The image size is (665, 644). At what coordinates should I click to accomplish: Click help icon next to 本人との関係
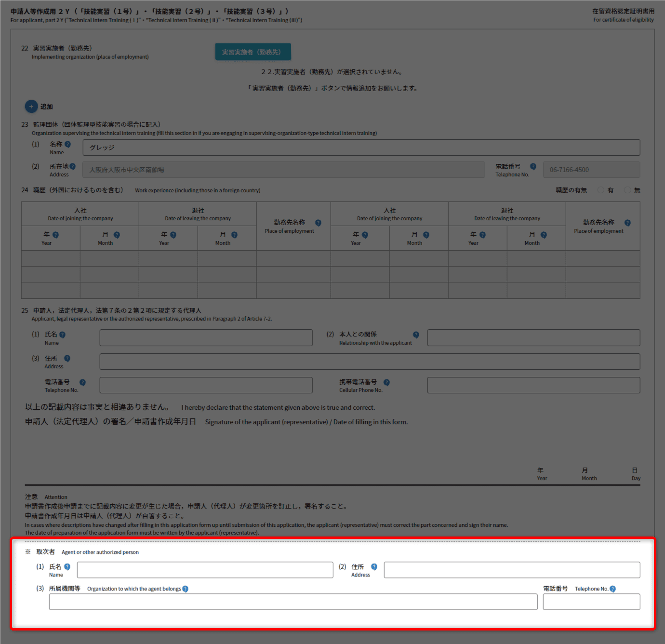coord(416,335)
